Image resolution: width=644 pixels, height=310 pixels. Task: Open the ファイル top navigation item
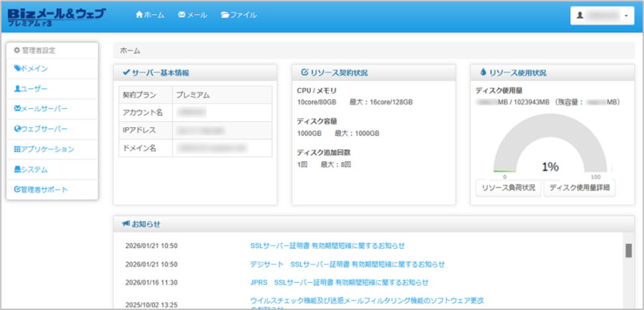pyautogui.click(x=239, y=15)
